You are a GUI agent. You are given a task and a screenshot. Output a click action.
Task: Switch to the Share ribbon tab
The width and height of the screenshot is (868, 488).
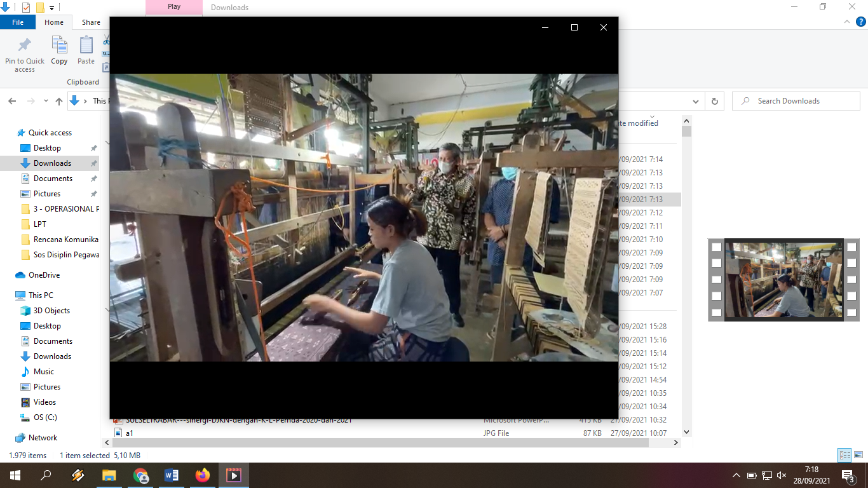click(x=91, y=22)
